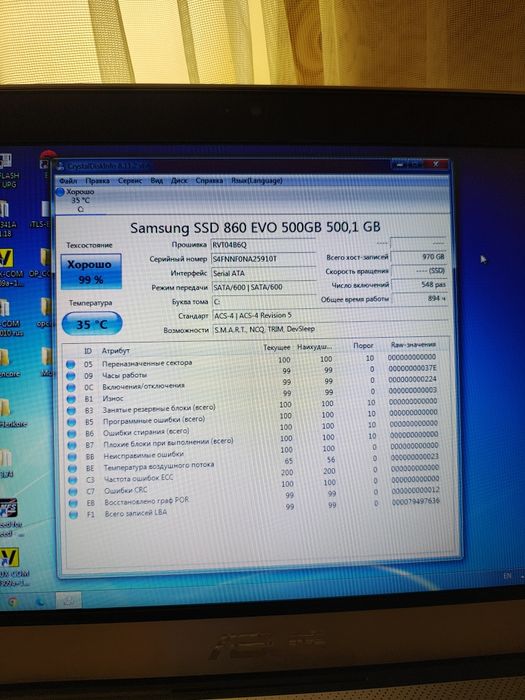Viewport: 525px width, 700px height.
Task: Click the CrystalDiskInfo taskbar button
Action: pos(69,600)
